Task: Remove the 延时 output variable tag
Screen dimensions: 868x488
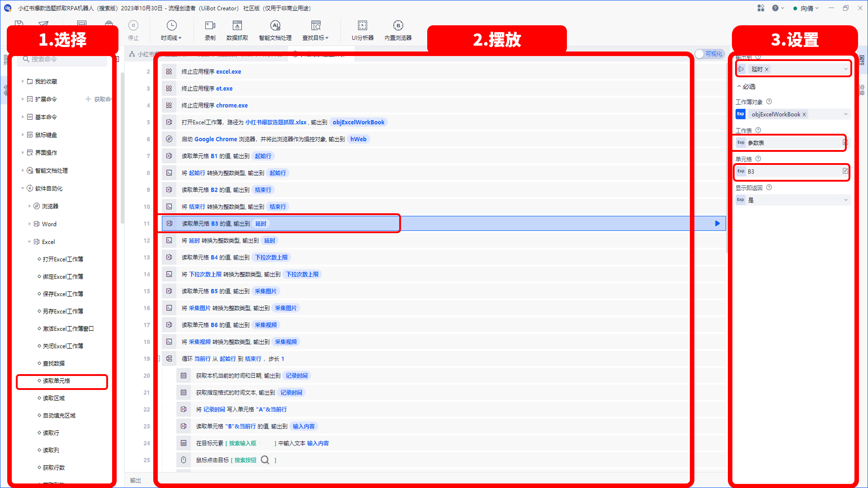Action: 767,69
